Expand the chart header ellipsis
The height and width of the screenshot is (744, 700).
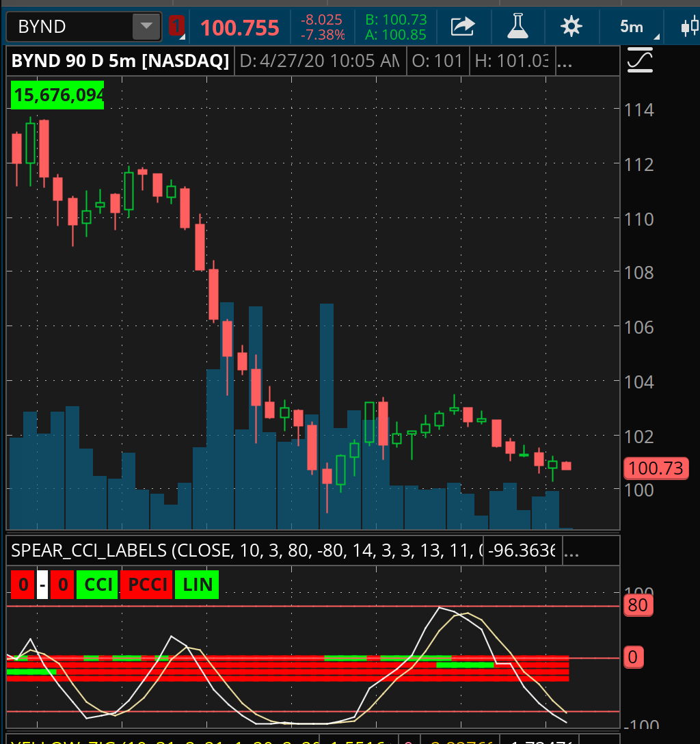(x=565, y=62)
